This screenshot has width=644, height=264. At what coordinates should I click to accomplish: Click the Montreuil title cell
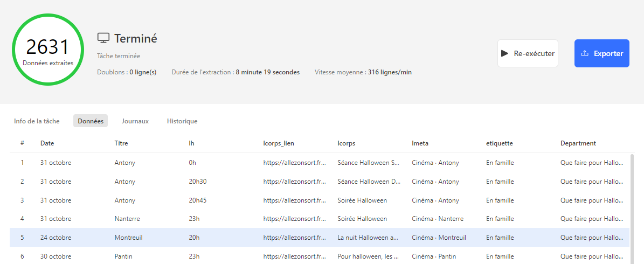click(129, 237)
